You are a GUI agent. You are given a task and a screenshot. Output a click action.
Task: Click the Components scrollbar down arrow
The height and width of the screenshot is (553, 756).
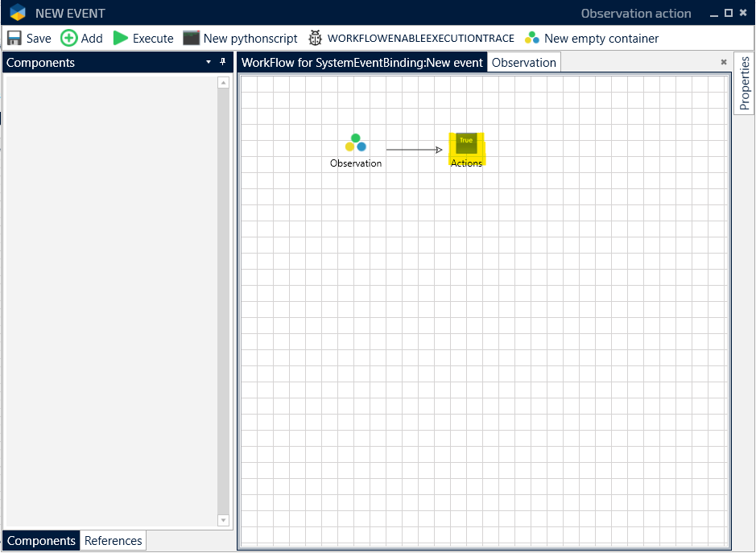224,521
